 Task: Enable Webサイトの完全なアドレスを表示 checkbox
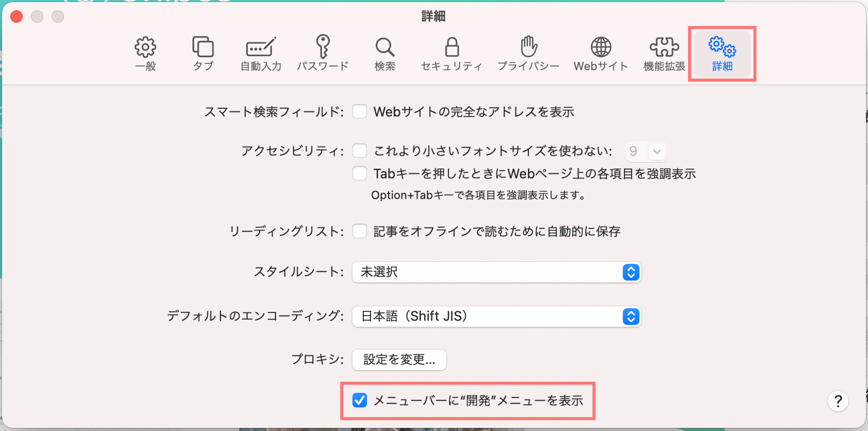(359, 111)
